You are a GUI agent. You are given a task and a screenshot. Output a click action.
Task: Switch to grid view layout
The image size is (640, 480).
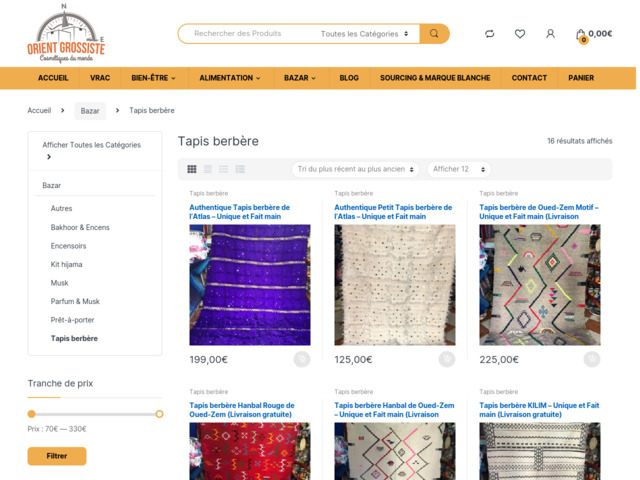pyautogui.click(x=192, y=169)
